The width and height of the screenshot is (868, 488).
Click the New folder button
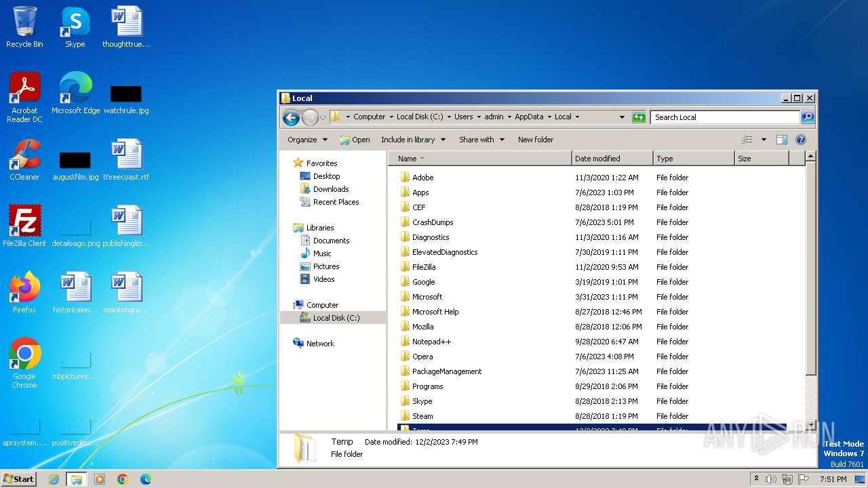click(536, 140)
